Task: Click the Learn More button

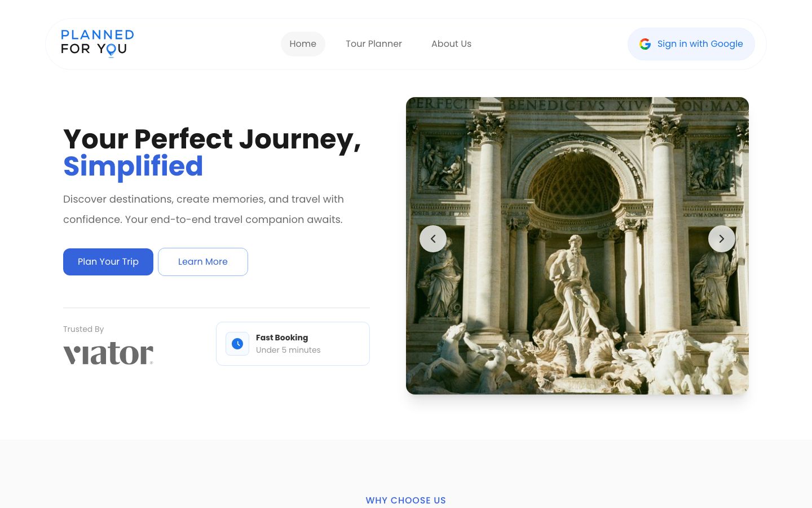Action: click(x=203, y=262)
